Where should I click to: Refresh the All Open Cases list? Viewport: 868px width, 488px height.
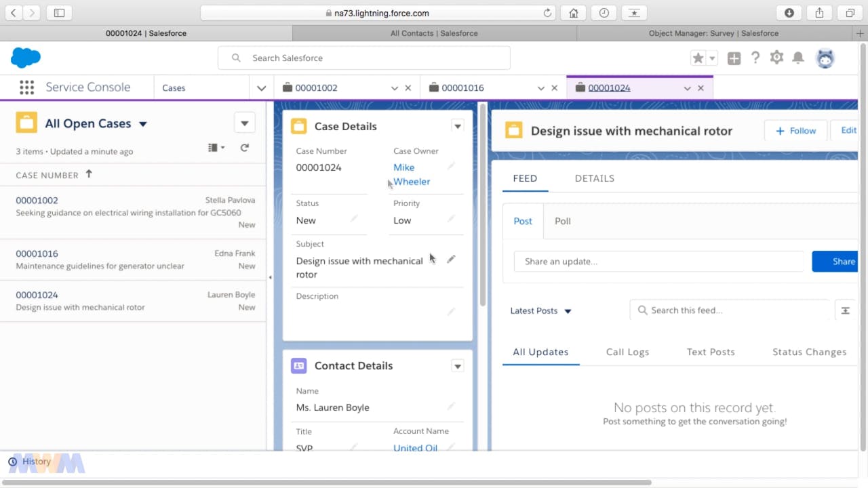tap(245, 147)
